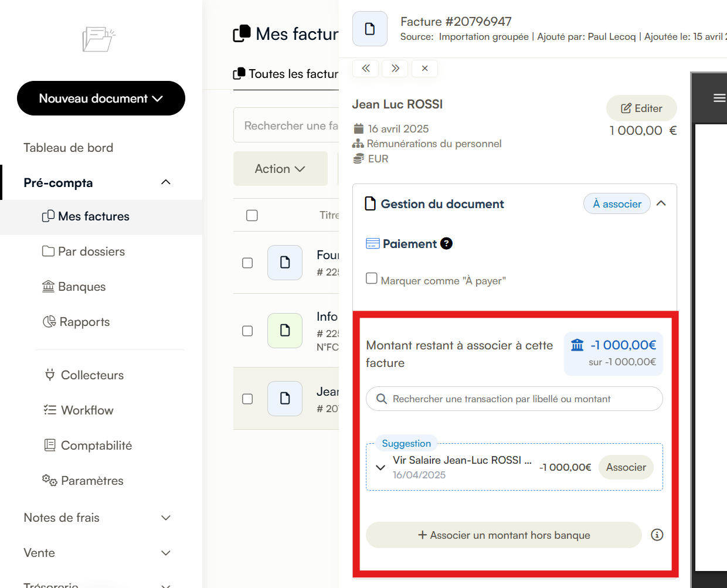Click the card icon beside Paiement
The height and width of the screenshot is (588, 727).
[x=372, y=243]
